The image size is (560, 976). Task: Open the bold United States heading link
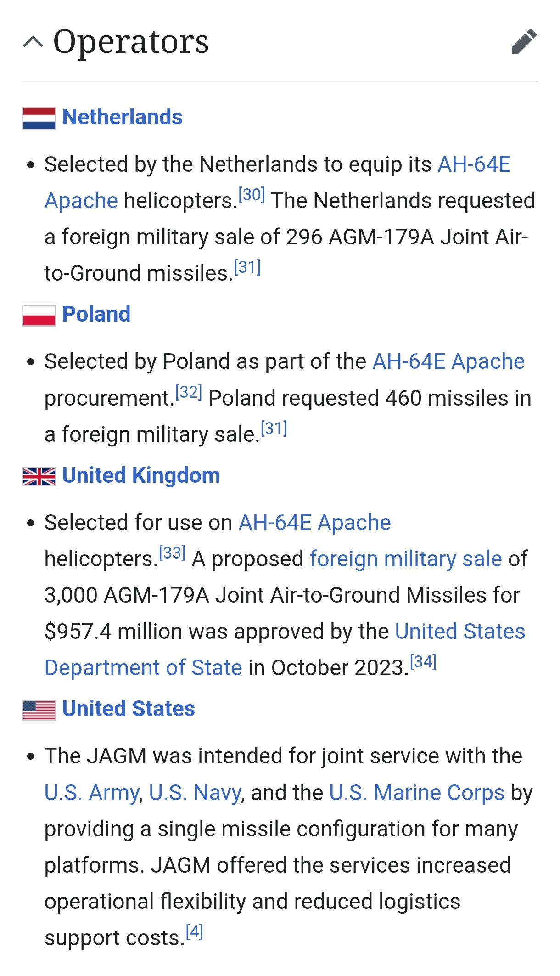(129, 709)
